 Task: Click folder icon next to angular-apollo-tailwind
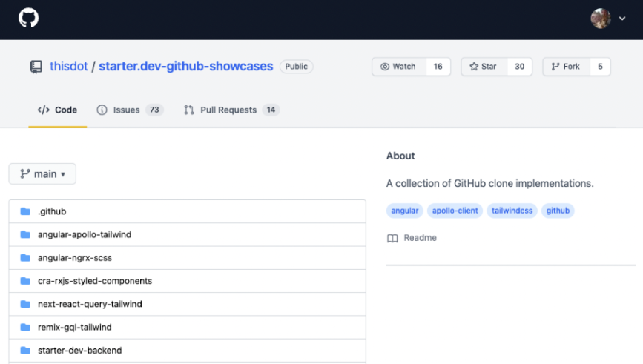25,234
